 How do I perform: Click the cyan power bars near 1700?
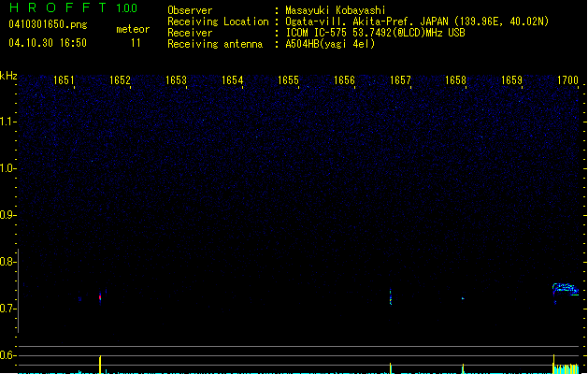click(566, 368)
